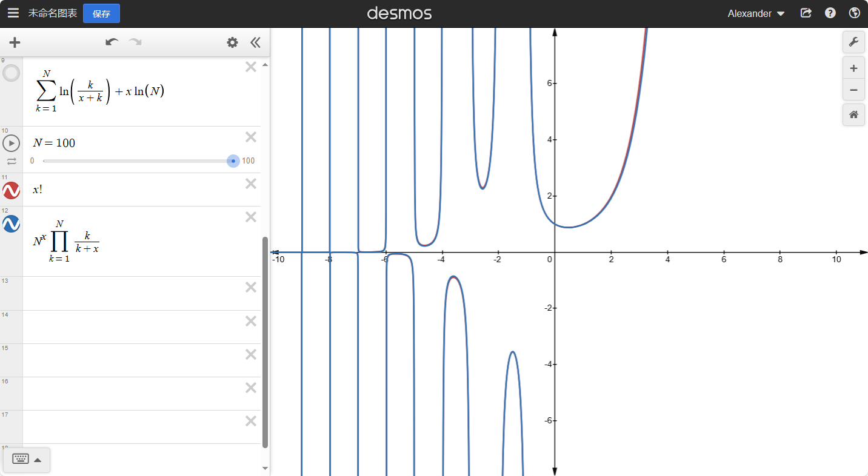Screen dimensions: 868x476
Task: Reset graph to default home view
Action: click(853, 114)
